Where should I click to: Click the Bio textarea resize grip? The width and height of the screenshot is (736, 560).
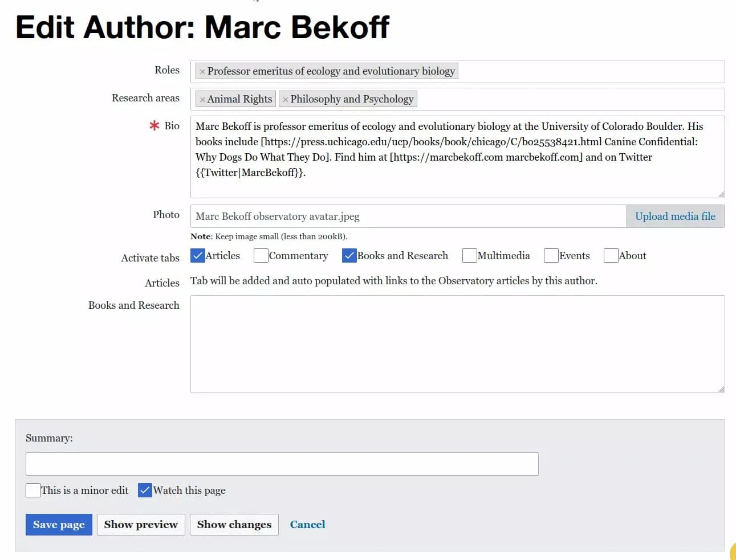[x=721, y=193]
